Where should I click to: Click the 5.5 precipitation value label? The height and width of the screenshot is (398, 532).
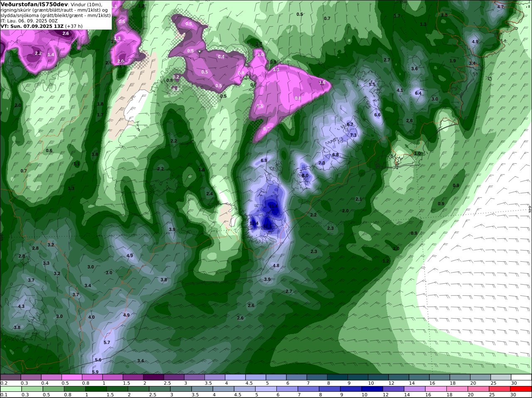pos(372,85)
